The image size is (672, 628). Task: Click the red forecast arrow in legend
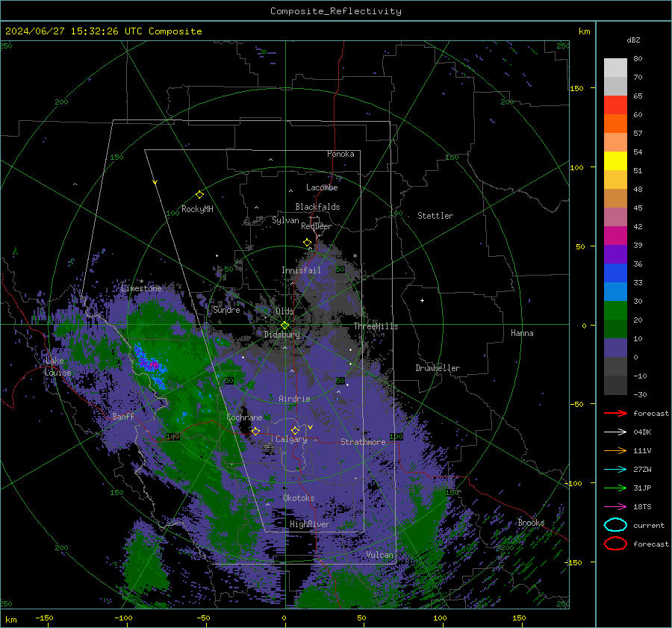tap(615, 413)
